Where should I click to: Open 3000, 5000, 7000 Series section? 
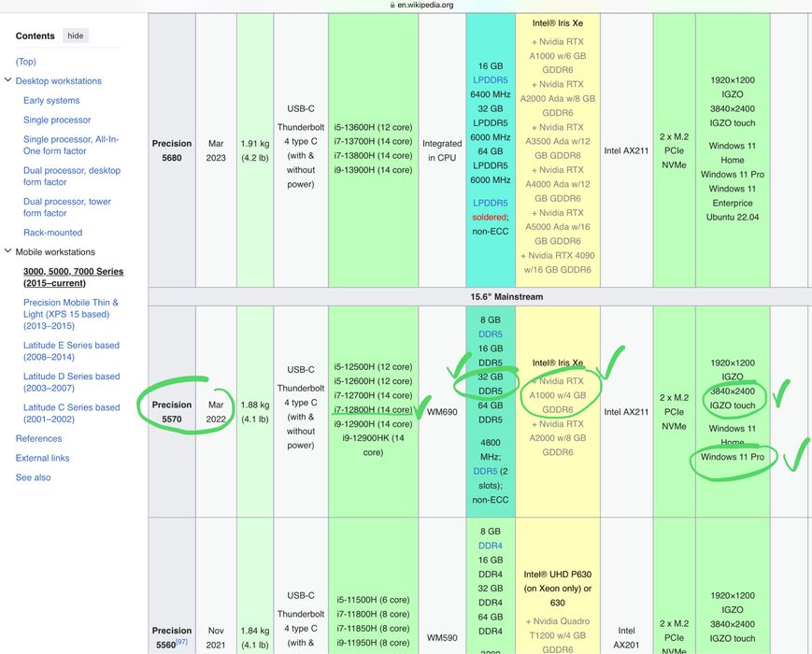pos(74,277)
